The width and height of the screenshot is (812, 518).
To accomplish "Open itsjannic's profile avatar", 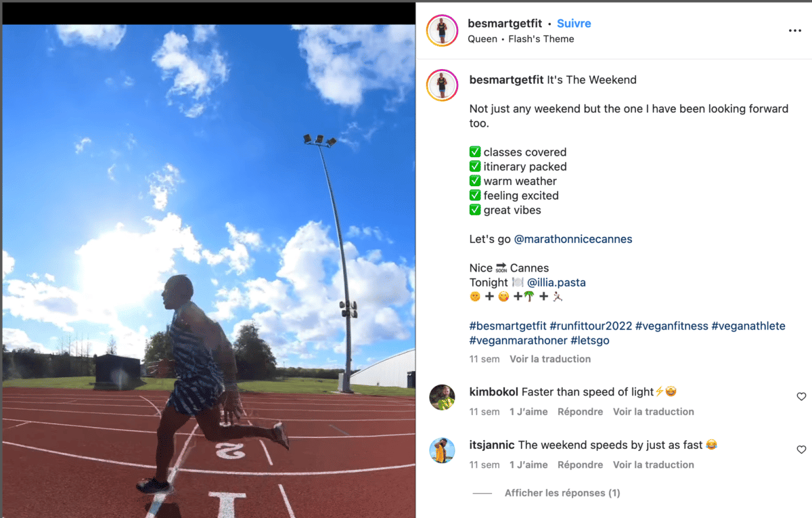I will [442, 450].
